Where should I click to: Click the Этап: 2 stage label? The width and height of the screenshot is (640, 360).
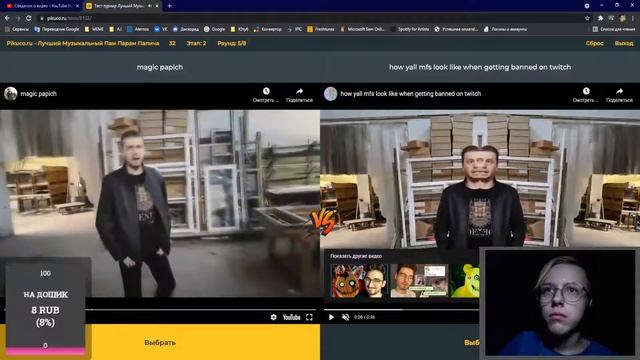click(196, 43)
